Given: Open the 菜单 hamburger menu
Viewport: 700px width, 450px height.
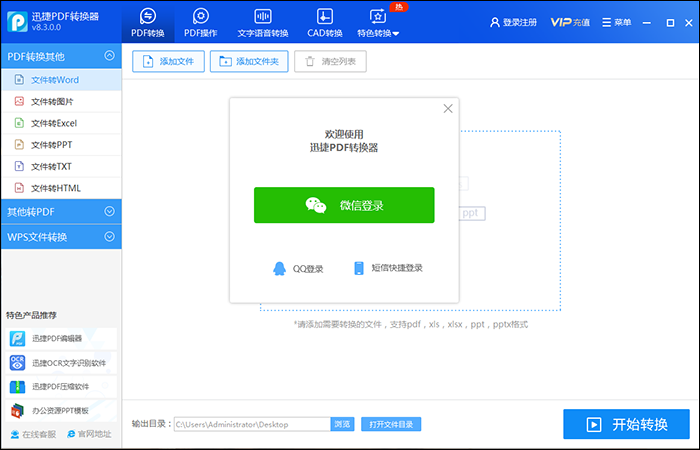Looking at the screenshot, I should [x=617, y=22].
